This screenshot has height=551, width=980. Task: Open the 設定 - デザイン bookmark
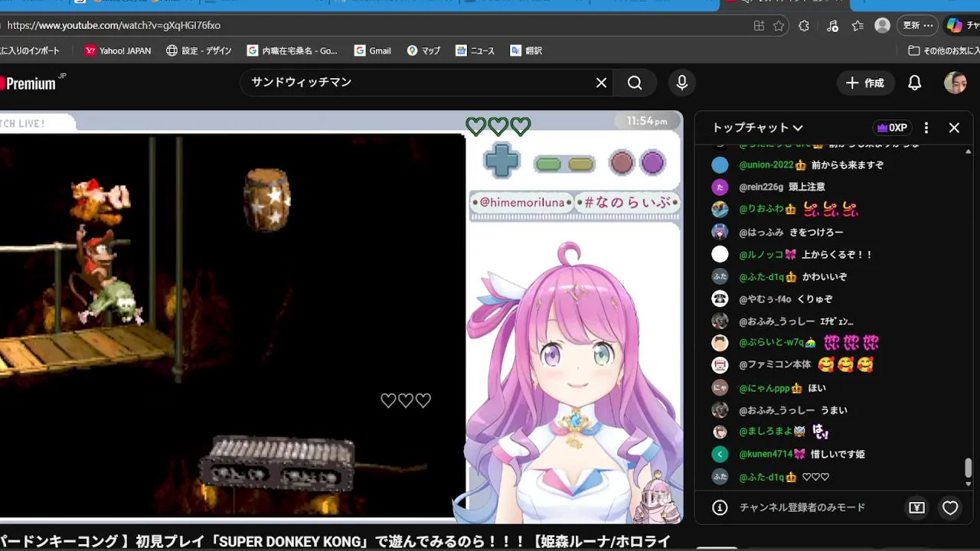(x=198, y=51)
